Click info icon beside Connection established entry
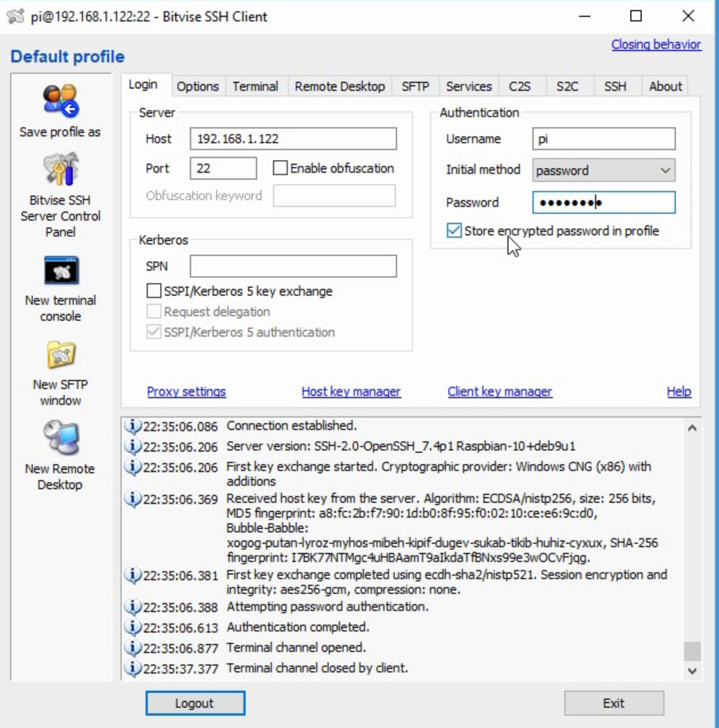 coord(133,426)
